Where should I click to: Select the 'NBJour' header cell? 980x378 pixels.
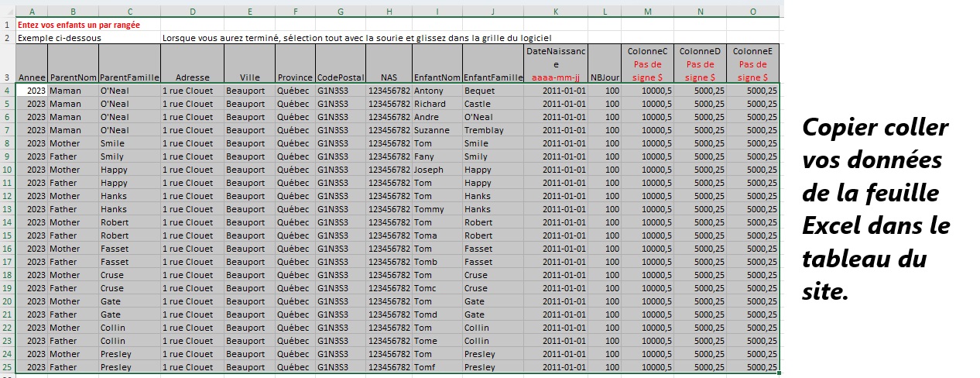(x=605, y=77)
